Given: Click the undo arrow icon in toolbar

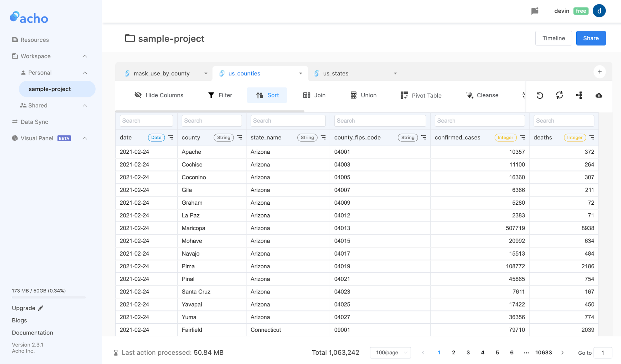Looking at the screenshot, I should click(x=540, y=95).
